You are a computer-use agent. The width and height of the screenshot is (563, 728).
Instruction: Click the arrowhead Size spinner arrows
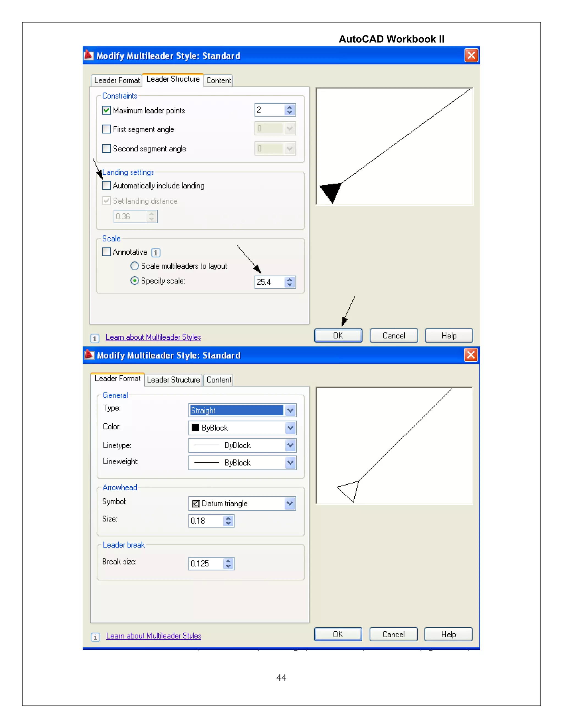point(228,521)
